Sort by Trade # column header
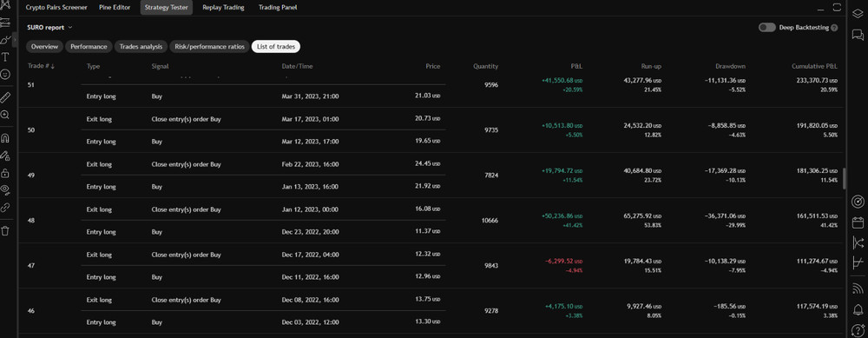The image size is (868, 338). pyautogui.click(x=41, y=66)
